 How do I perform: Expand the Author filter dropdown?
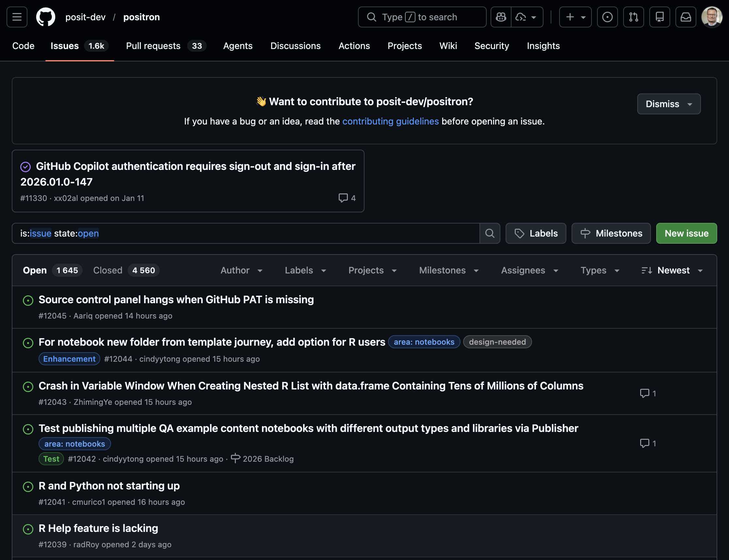tap(242, 270)
